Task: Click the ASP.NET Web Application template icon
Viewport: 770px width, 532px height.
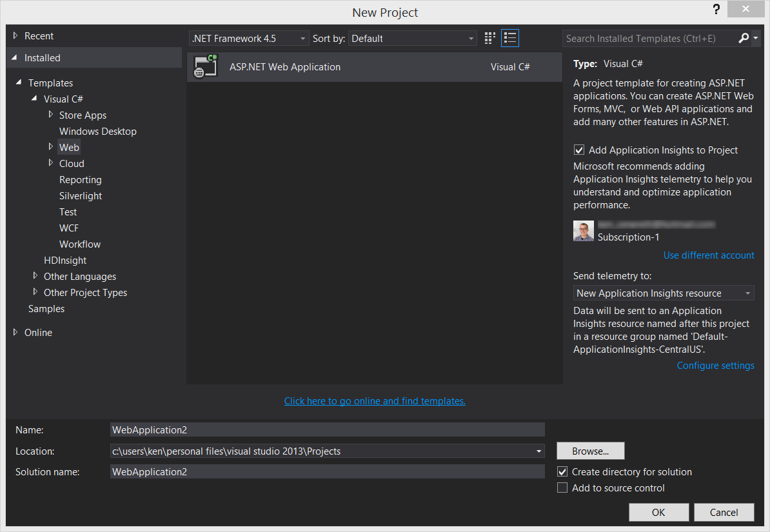Action: [x=206, y=67]
